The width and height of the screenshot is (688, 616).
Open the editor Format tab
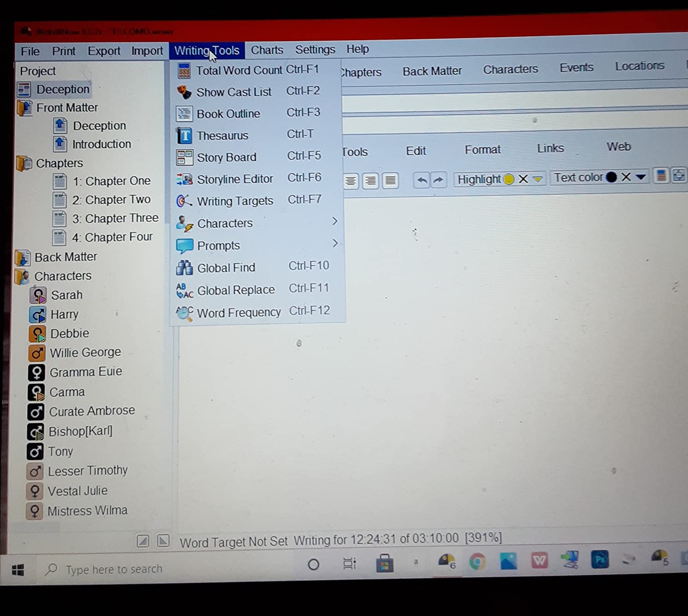pos(483,150)
